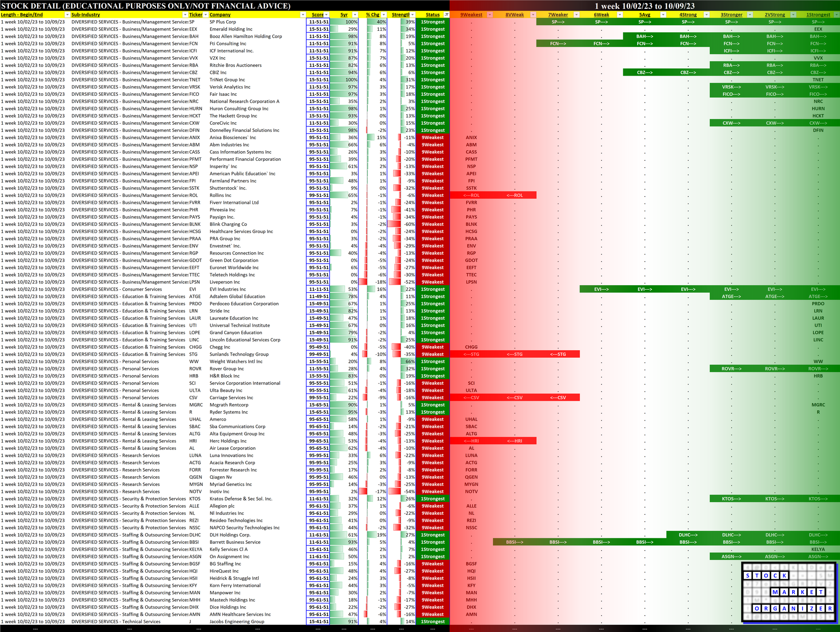840x632 pixels.
Task: Click the green EVI---> cell under 6Weak
Action: click(x=601, y=289)
